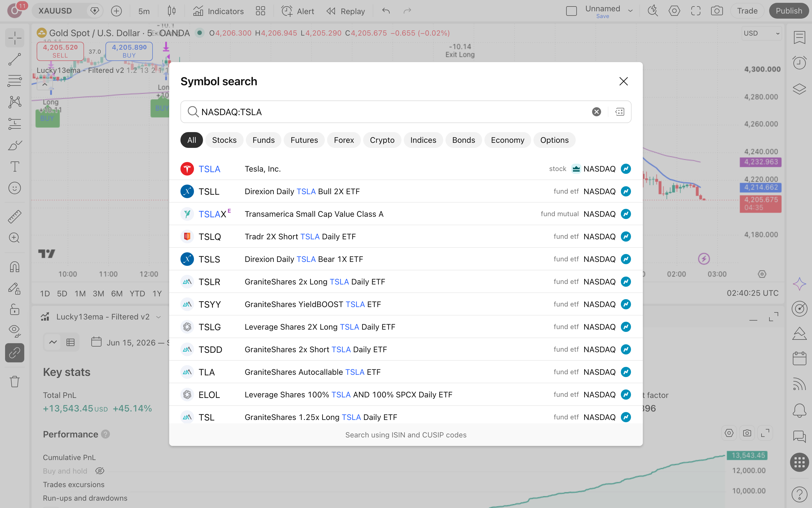Switch strategy report to table view
This screenshot has width=812, height=508.
pos(70,342)
